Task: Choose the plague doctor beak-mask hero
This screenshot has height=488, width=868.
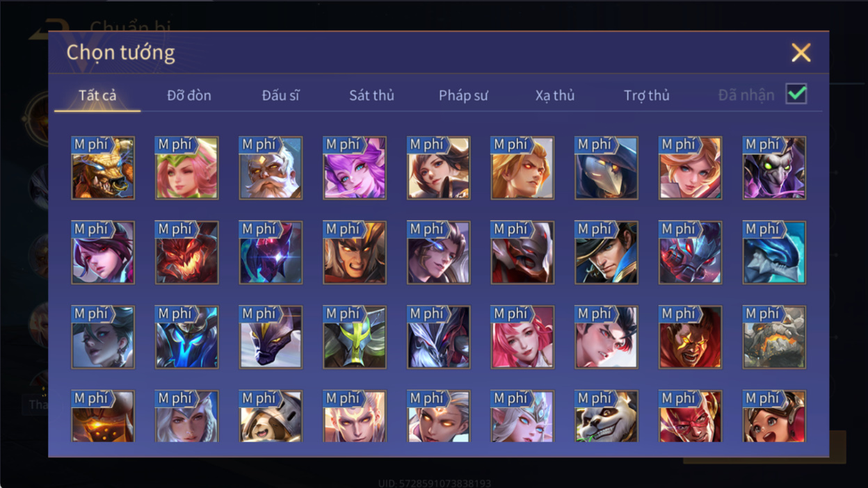Action: [x=606, y=168]
